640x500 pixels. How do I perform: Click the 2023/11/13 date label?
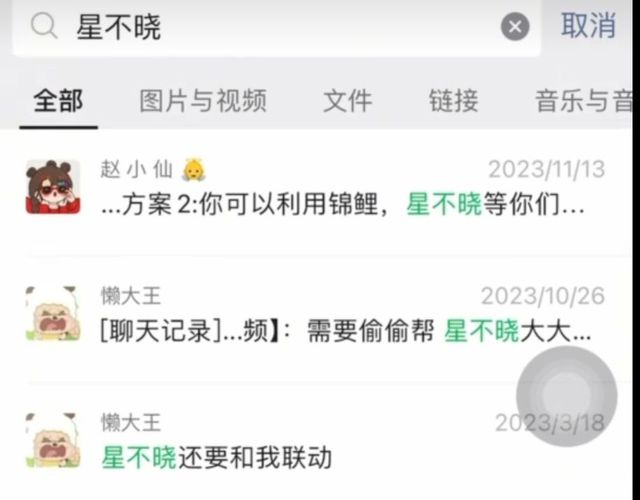coord(547,169)
